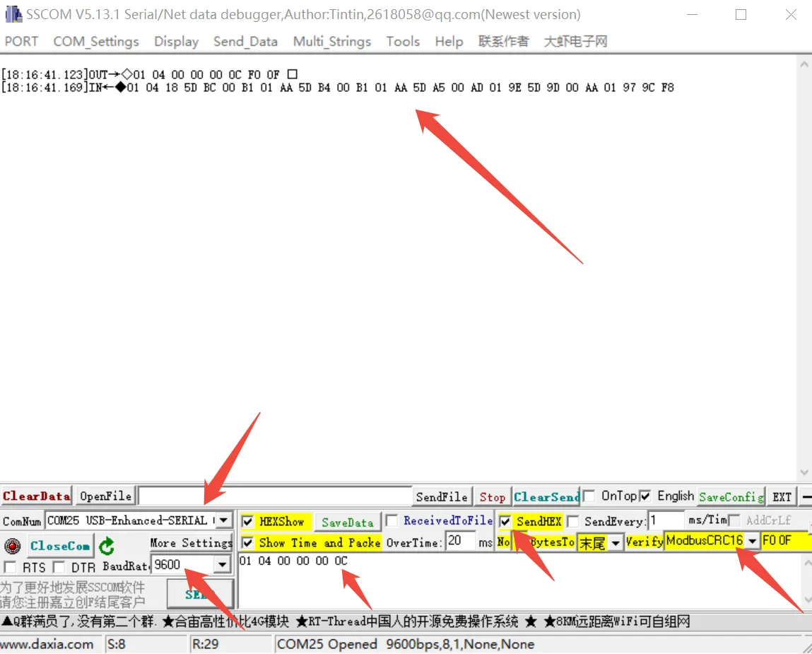
Task: Disable the SendHEX checkbox
Action: (505, 522)
